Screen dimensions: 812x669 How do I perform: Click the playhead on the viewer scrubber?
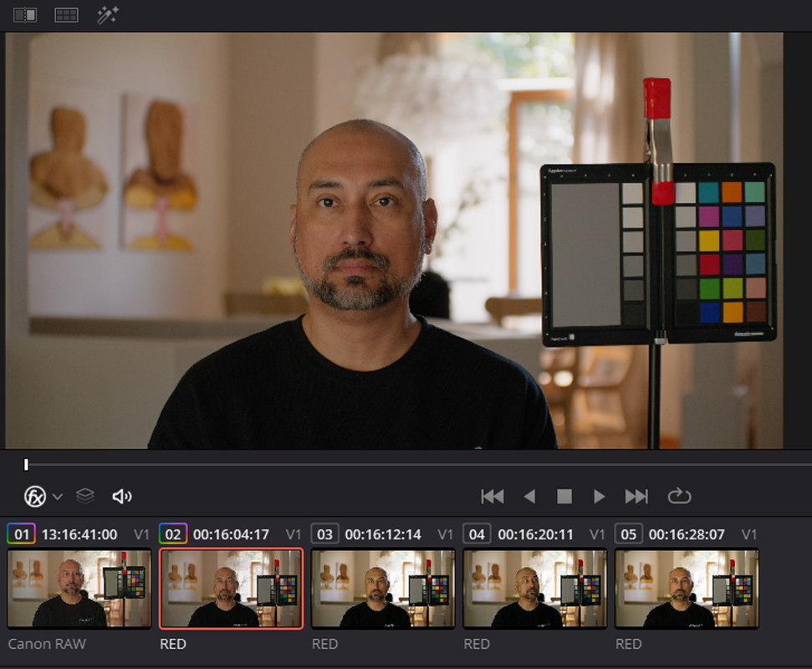tap(26, 464)
